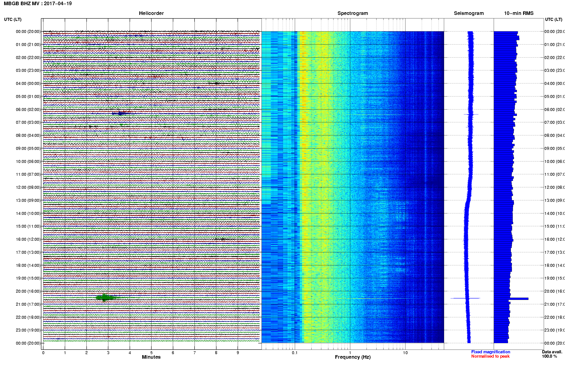This screenshot has height=368, width=588.
Task: Click the left '20:00 (16:00)' time label
Action: click(x=28, y=291)
